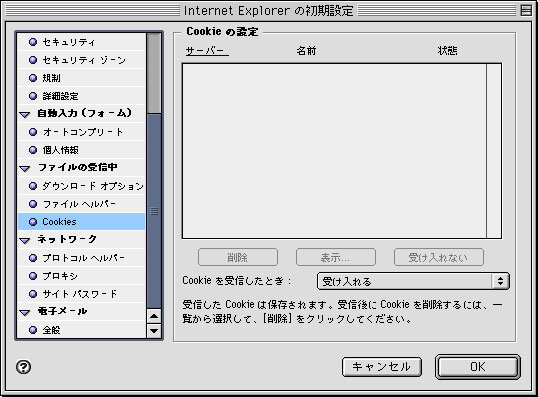This screenshot has height=397, width=538.
Task: Select ファイル ヘルパー item
Action: (x=82, y=204)
